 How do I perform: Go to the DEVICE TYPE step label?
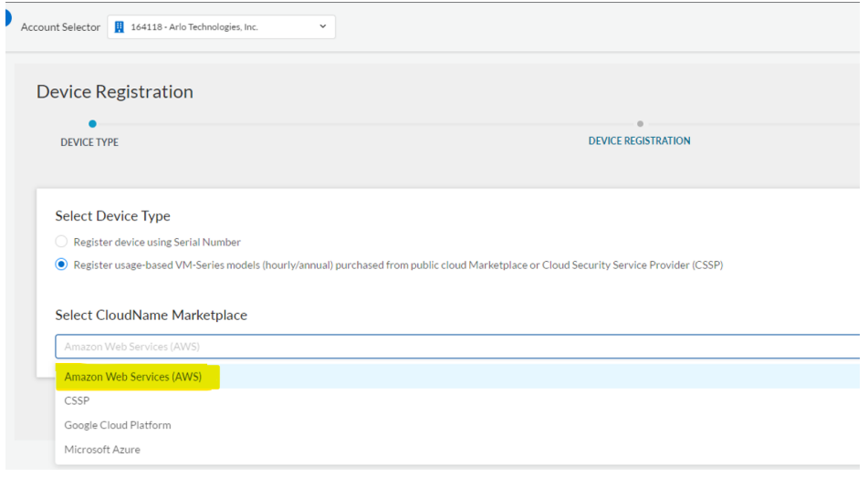click(x=89, y=142)
